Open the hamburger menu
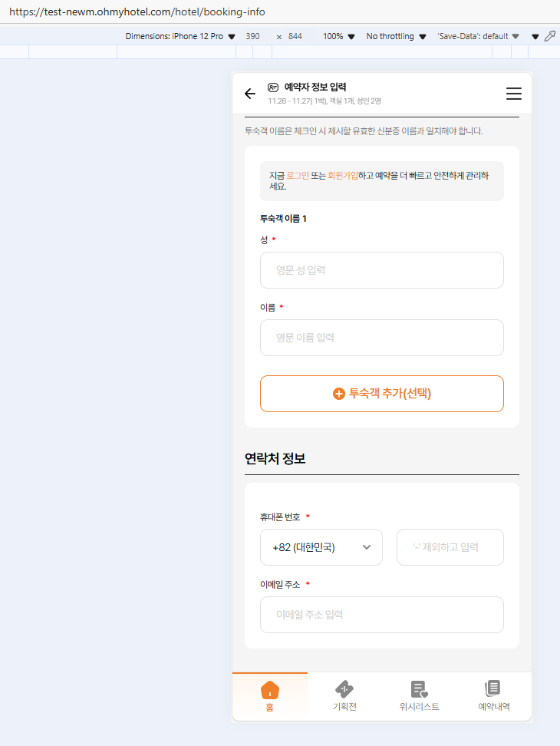Image resolution: width=560 pixels, height=746 pixels. pyautogui.click(x=514, y=94)
